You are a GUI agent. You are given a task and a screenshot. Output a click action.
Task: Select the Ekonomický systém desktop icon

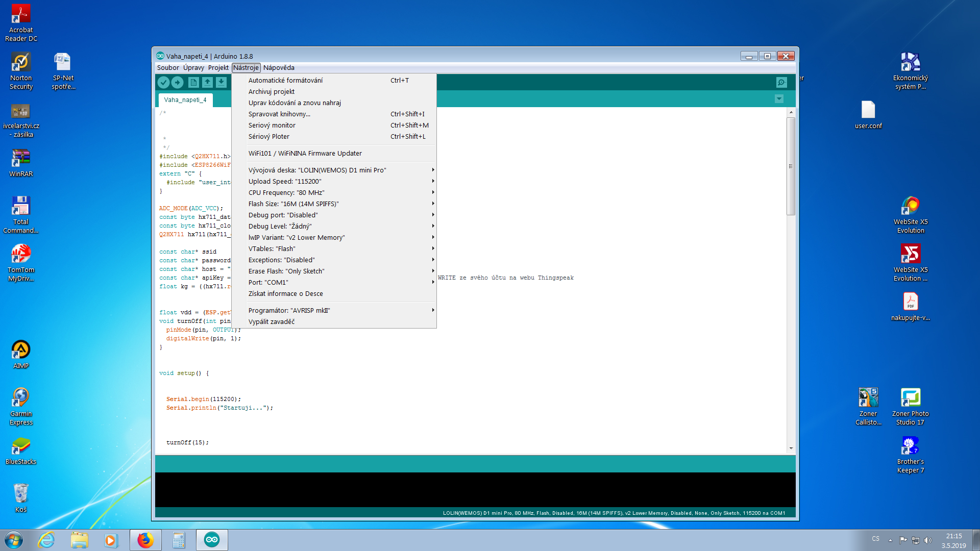911,71
